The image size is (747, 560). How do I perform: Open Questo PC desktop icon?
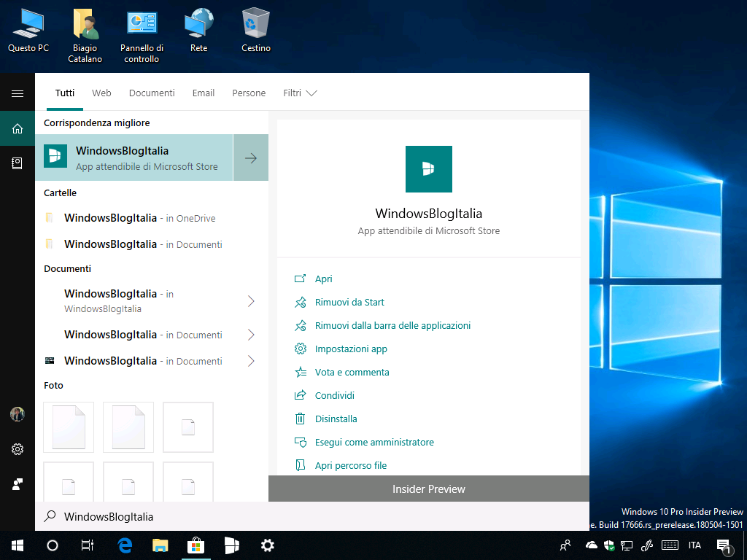pos(28,31)
